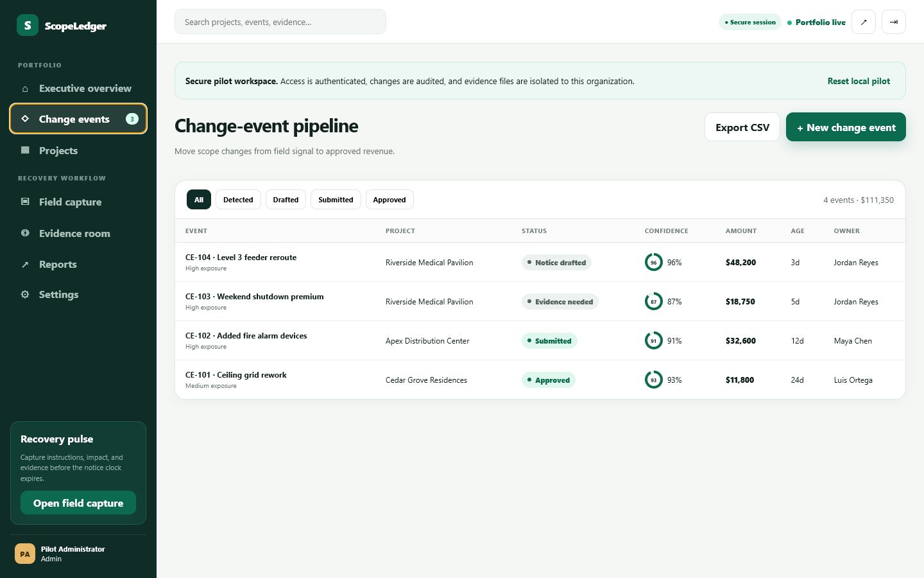924x578 pixels.
Task: Click the $11,800 amount
Action: pyautogui.click(x=740, y=380)
